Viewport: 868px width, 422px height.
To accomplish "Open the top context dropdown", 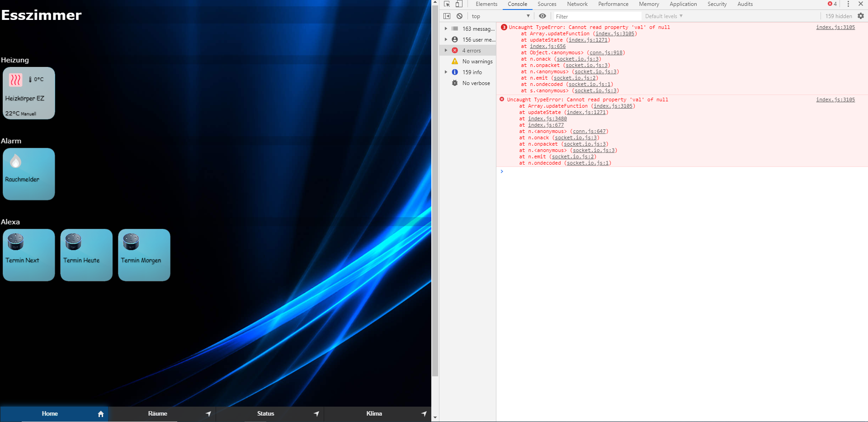I will (500, 16).
